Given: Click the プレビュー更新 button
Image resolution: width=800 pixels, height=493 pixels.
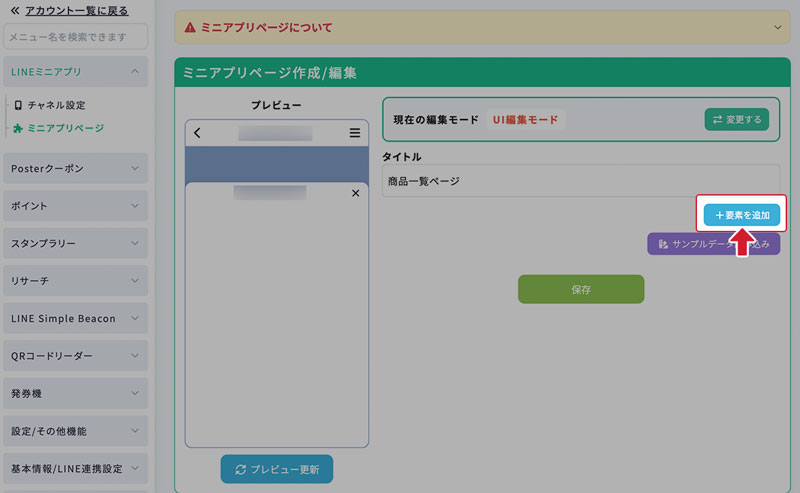Looking at the screenshot, I should 277,469.
